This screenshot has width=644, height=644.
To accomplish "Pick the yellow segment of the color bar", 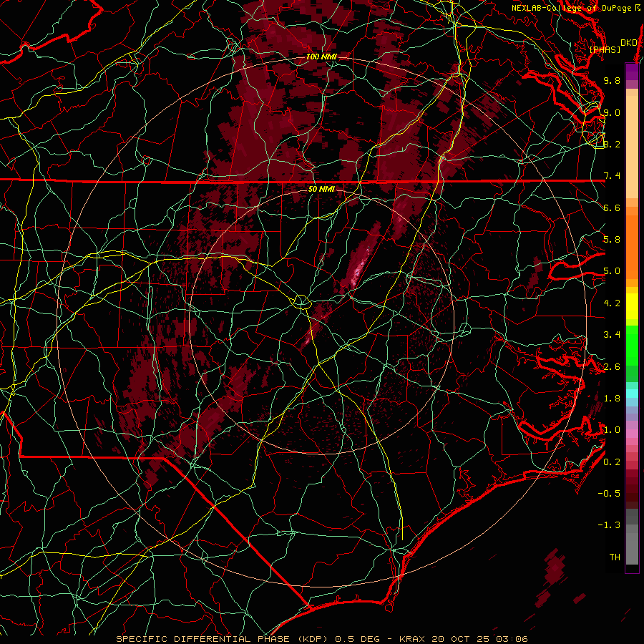I will (632, 306).
